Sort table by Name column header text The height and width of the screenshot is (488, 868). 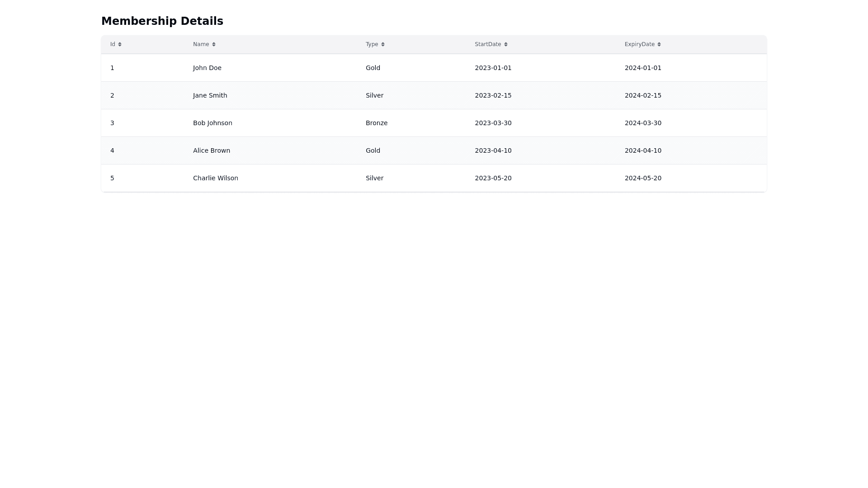(x=201, y=44)
